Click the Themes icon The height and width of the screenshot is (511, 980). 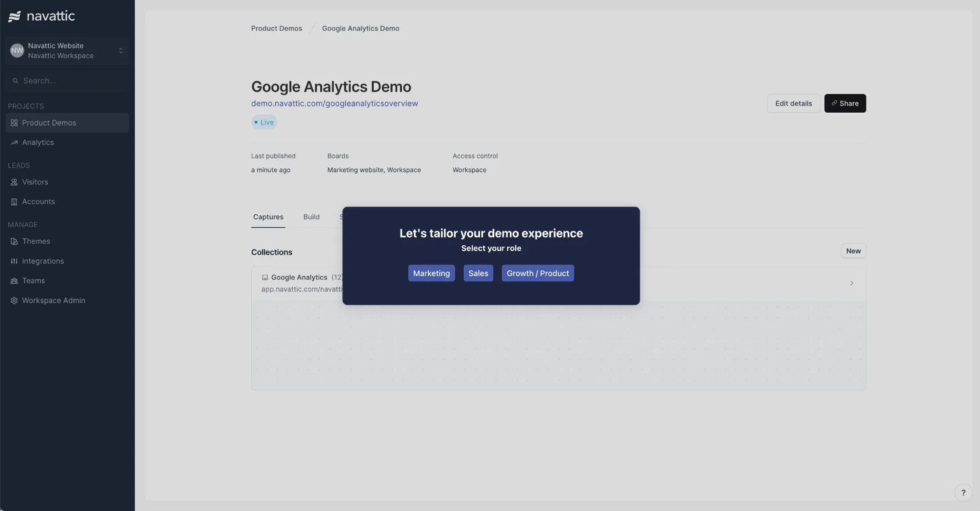tap(14, 241)
